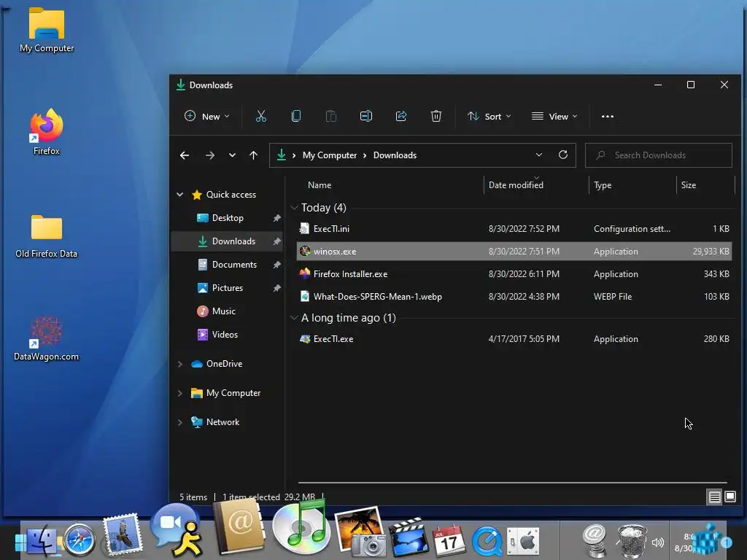Click the Copy icon in toolbar

pyautogui.click(x=296, y=116)
